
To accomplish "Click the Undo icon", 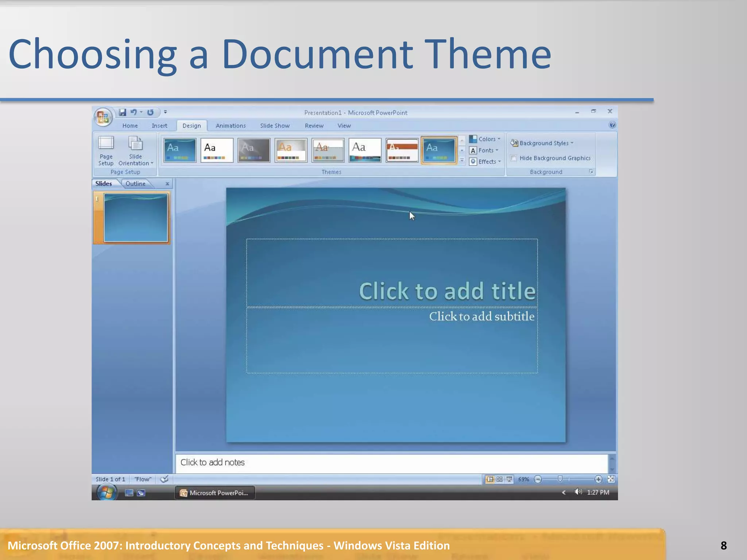I will click(x=134, y=112).
